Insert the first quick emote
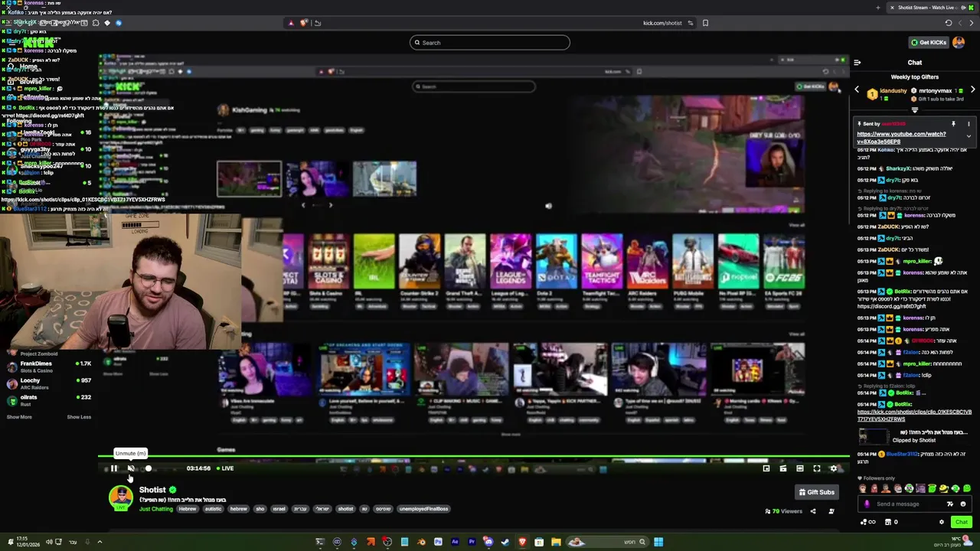980x551 pixels. pyautogui.click(x=863, y=488)
